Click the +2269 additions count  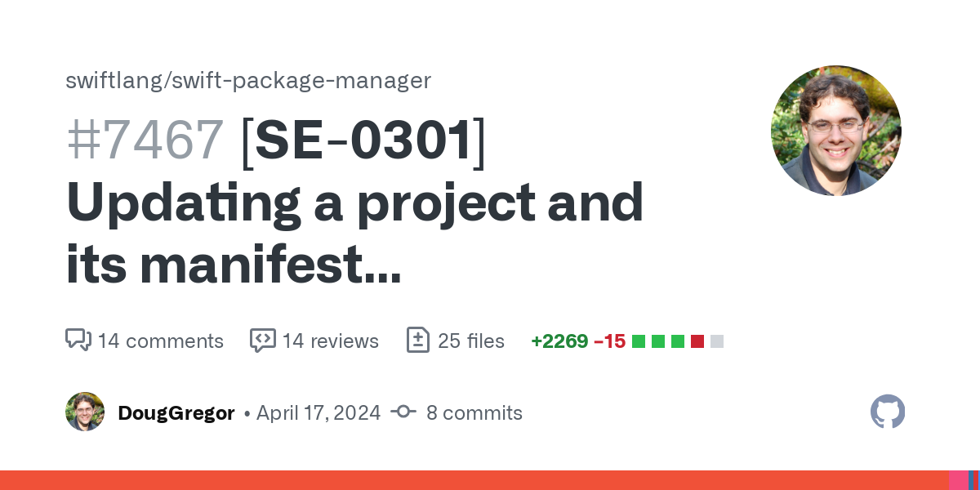tap(559, 341)
